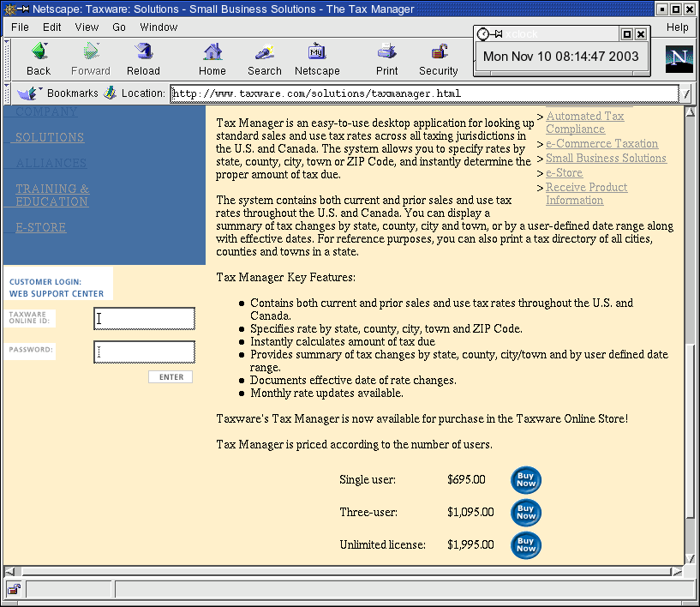Open the Location history dropdown arrow

(x=686, y=93)
